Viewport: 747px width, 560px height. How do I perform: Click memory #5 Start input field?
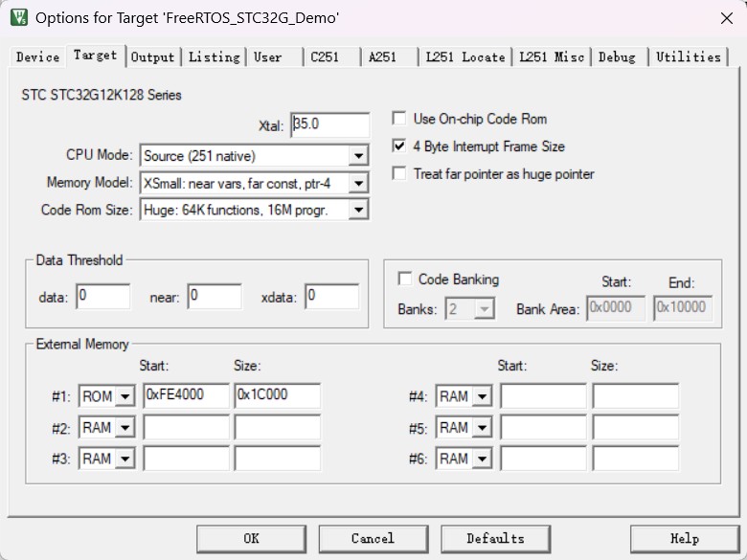point(543,427)
